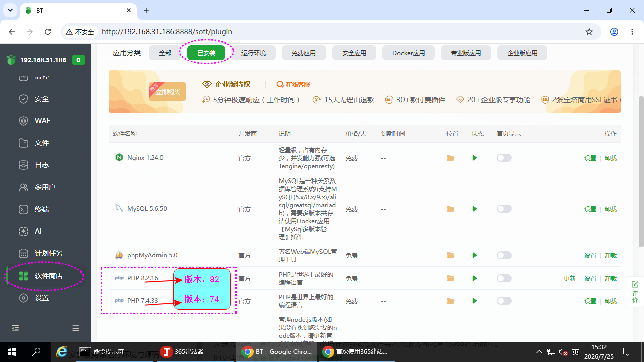The image size is (644, 362).
Task: Open the WAF sidebar icon
Action: point(23,121)
